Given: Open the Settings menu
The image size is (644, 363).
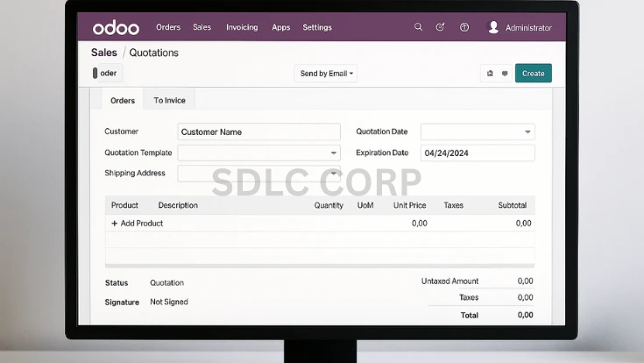Looking at the screenshot, I should pos(317,27).
